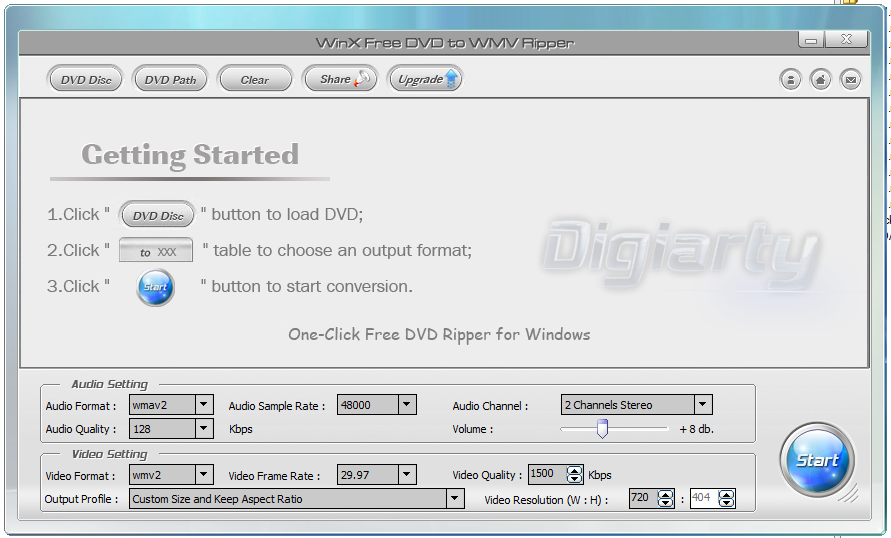Decrease Video Quality with down arrow

point(574,479)
